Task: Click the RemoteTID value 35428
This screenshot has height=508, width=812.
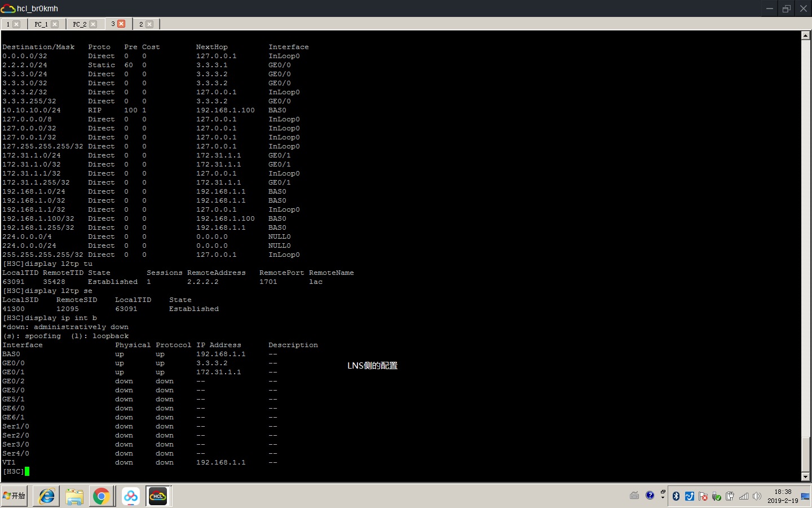Action: 54,282
